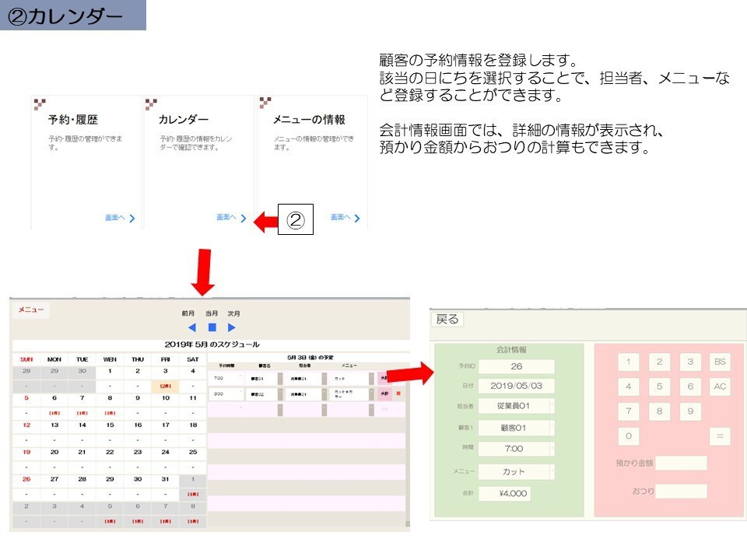This screenshot has width=747, height=560.
Task: Click the 予約ID field showing 26
Action: pos(517,366)
